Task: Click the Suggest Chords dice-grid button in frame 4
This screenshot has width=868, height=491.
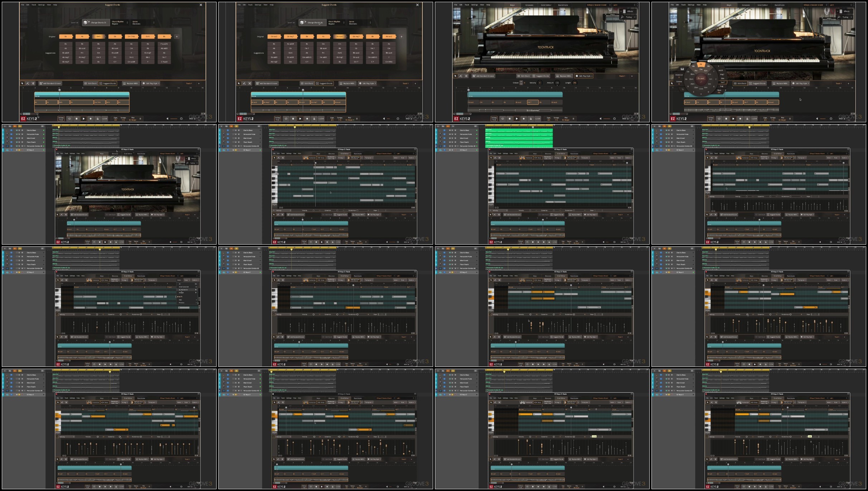Action: pos(757,83)
